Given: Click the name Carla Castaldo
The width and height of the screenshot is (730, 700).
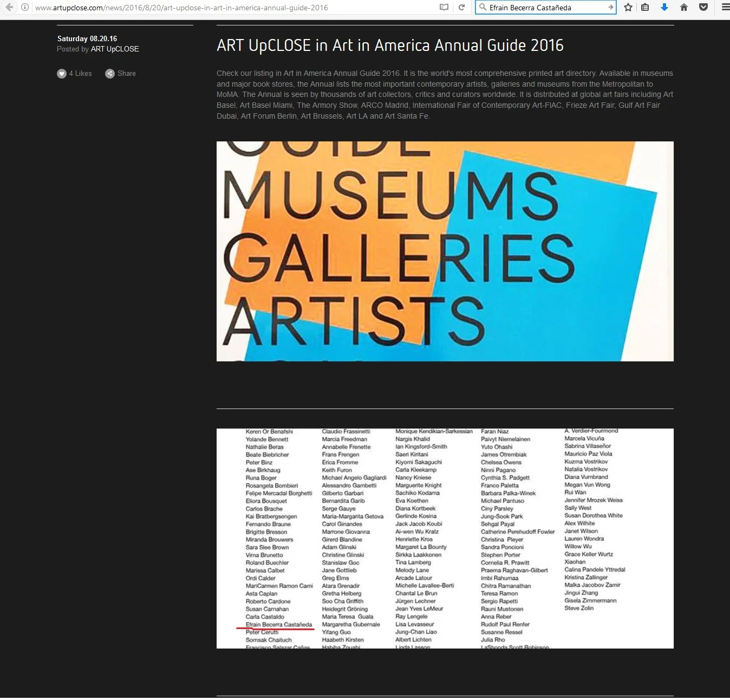Looking at the screenshot, I should click(x=265, y=617).
